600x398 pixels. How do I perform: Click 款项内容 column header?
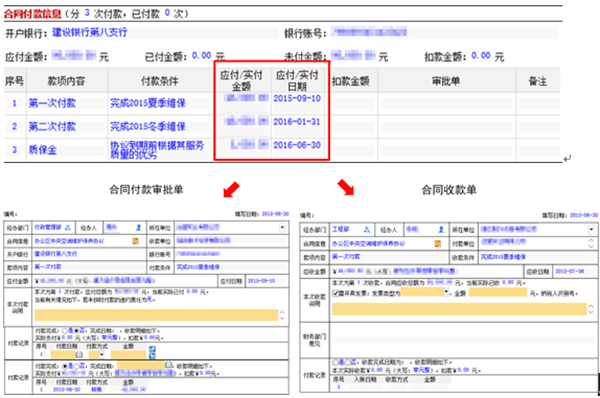click(66, 81)
